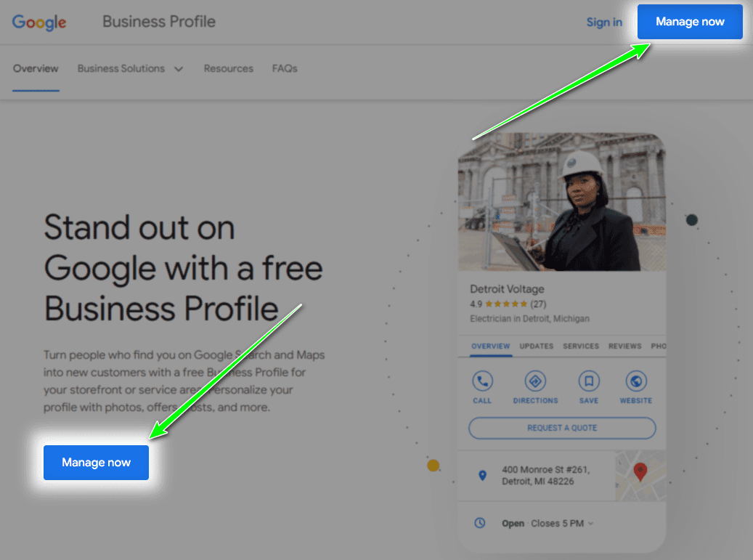Click Manage now button below description
Viewport: 753px width, 560px height.
(x=96, y=463)
